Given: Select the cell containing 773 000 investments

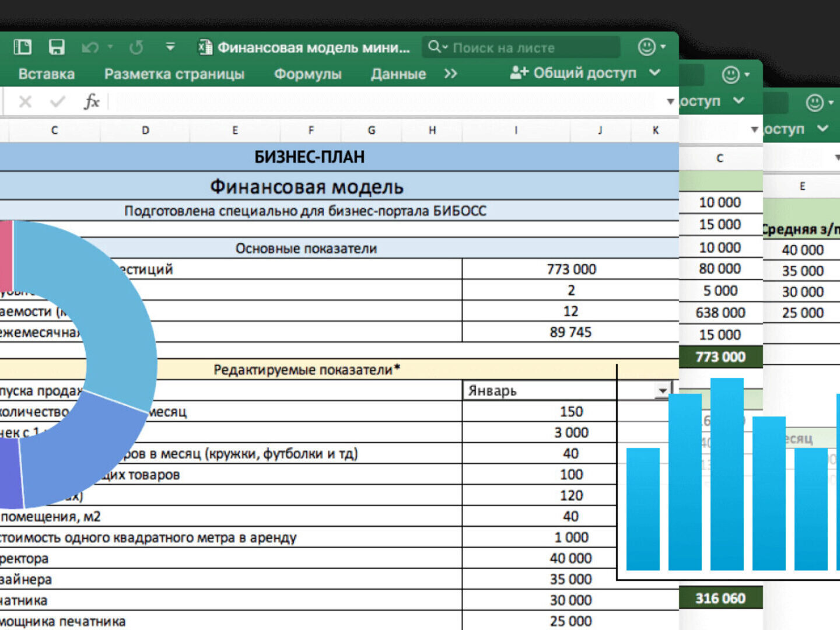Looking at the screenshot, I should pyautogui.click(x=570, y=269).
